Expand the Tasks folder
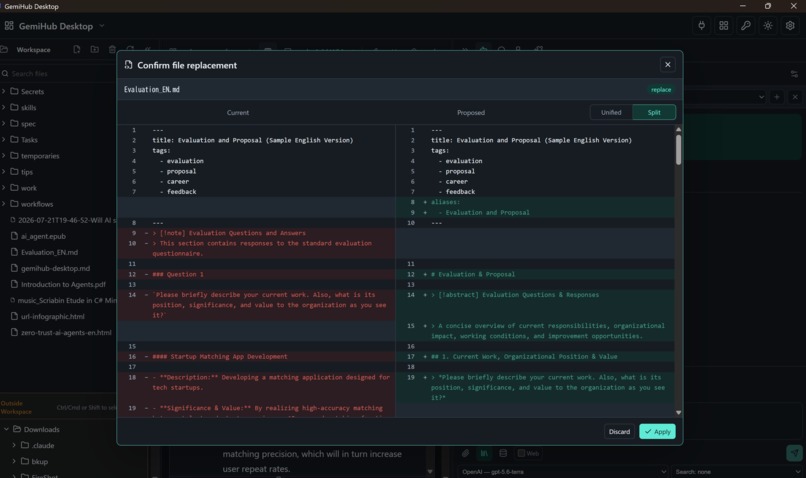 (4, 139)
